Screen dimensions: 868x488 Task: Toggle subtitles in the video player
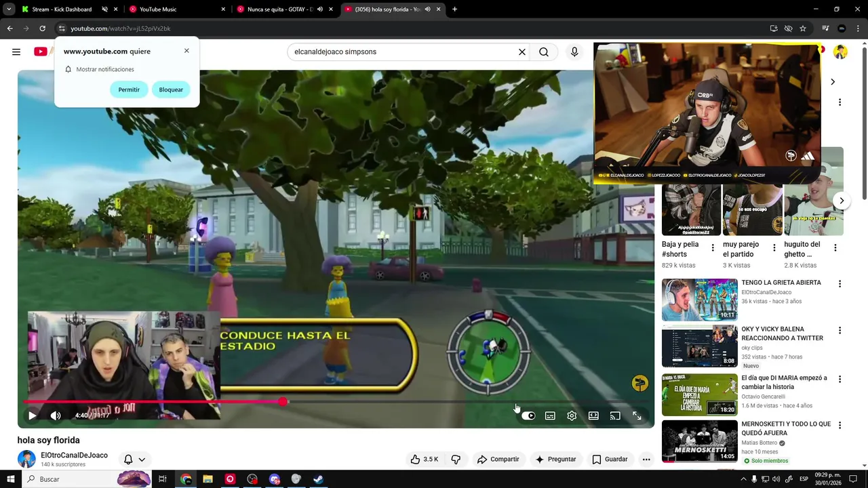tap(550, 415)
